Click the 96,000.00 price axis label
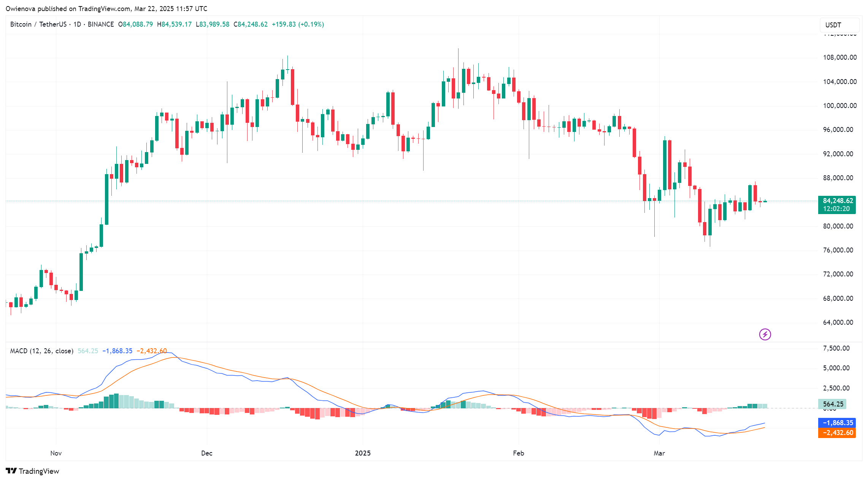The image size is (868, 481). [838, 130]
